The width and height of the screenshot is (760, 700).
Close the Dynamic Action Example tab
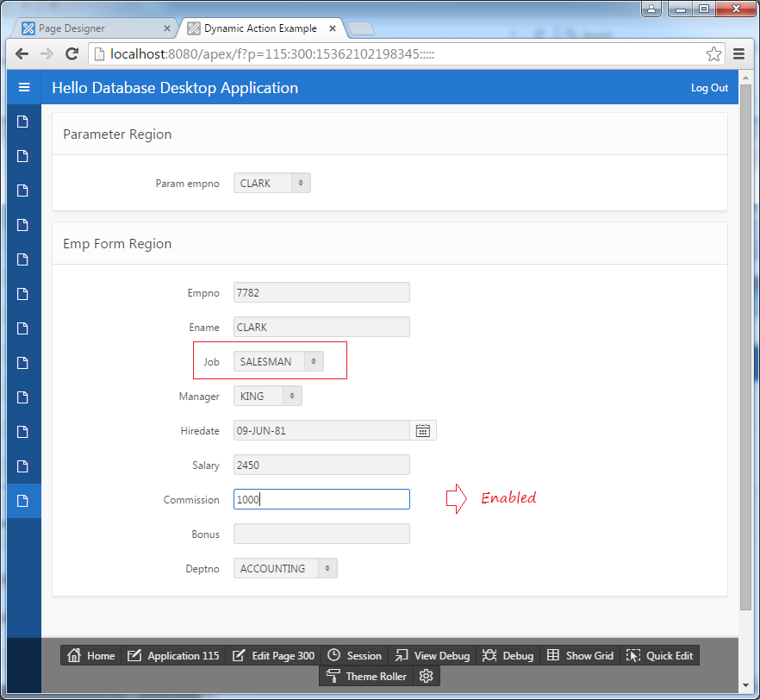[x=333, y=28]
